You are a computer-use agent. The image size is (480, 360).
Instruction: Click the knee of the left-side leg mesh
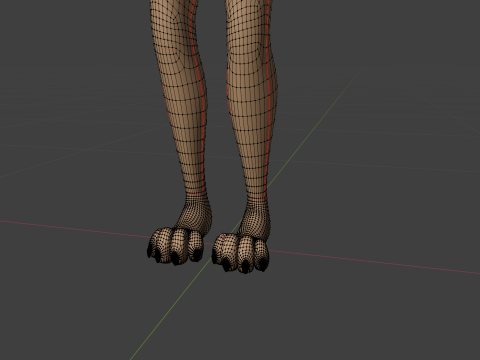177,53
